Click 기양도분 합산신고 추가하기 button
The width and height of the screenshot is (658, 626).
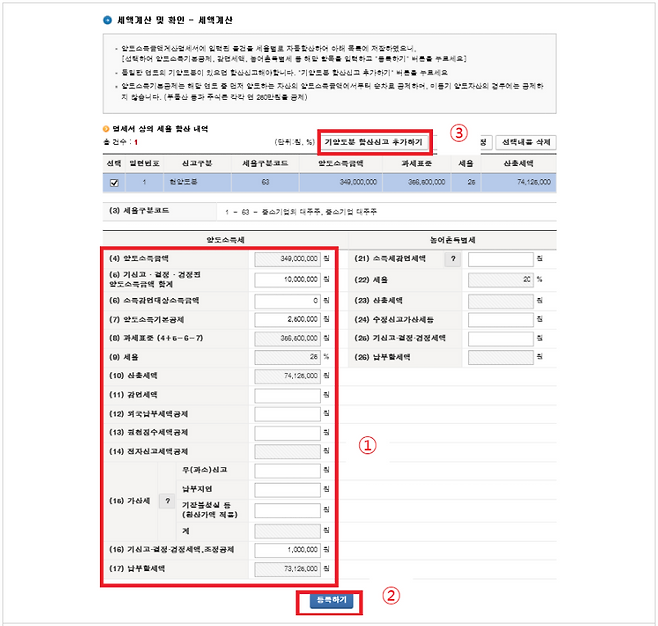click(375, 143)
